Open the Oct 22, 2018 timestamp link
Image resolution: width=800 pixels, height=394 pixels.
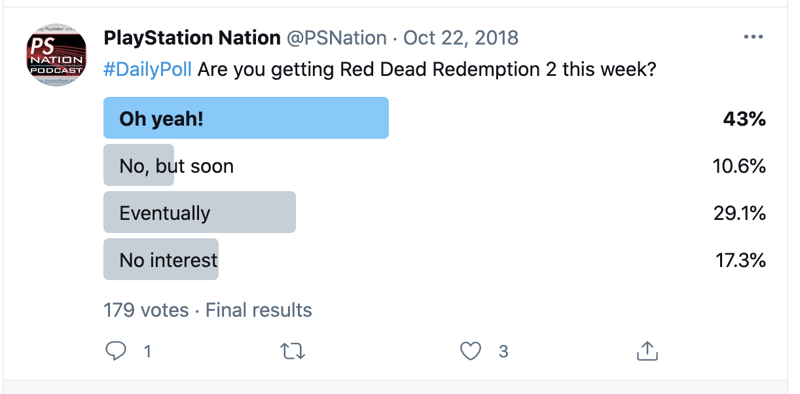click(461, 38)
